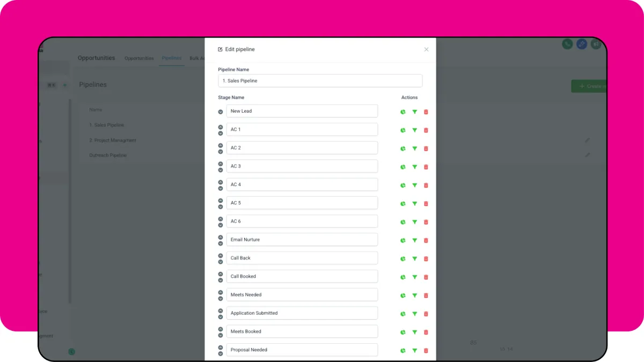Toggle pie chart icon for Application Submitted
Viewport: 644px width, 362px height.
[x=403, y=314]
